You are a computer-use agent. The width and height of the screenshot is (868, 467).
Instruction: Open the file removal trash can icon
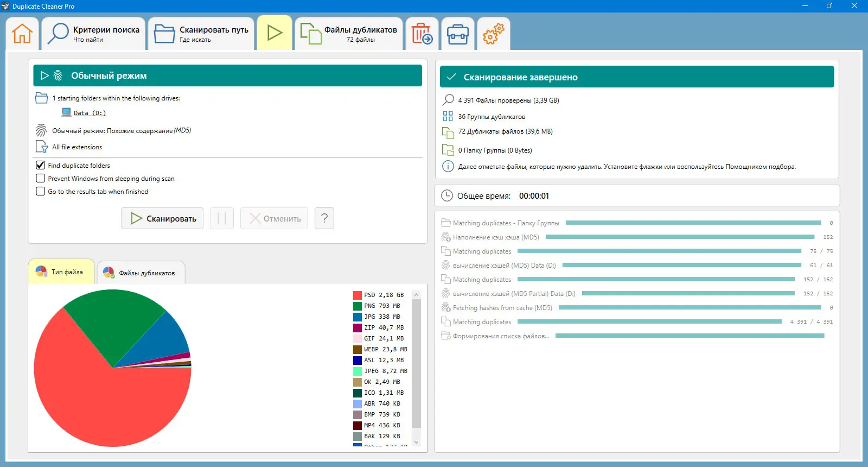point(422,34)
